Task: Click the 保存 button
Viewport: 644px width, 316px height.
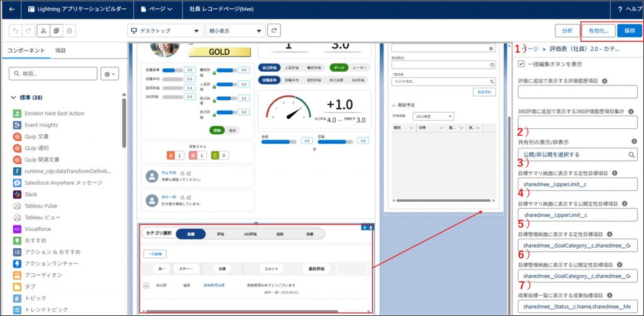Action: [630, 31]
